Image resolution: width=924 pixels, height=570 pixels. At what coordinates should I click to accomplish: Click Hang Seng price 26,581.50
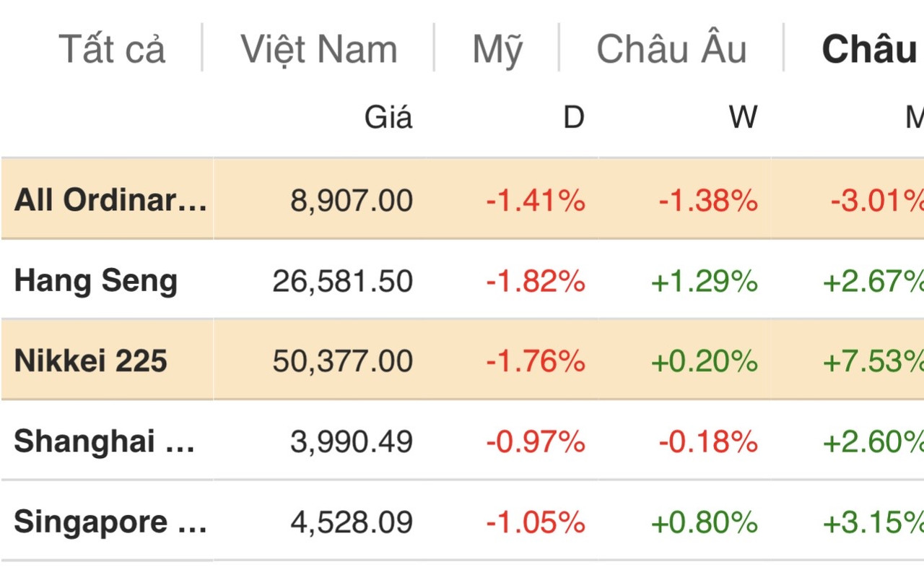pos(343,281)
